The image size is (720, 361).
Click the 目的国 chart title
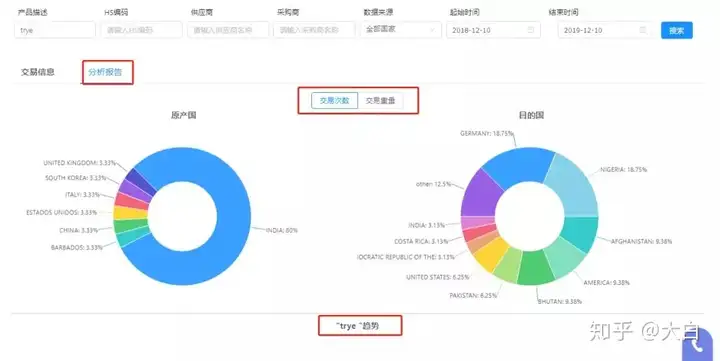pyautogui.click(x=531, y=115)
